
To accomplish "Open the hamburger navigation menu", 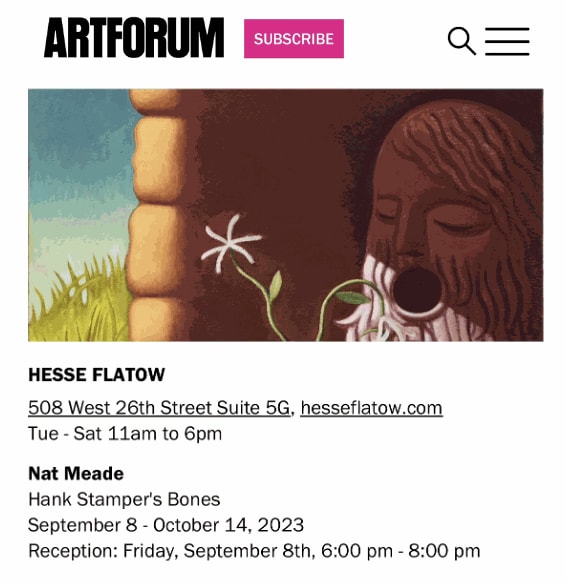I will point(507,41).
